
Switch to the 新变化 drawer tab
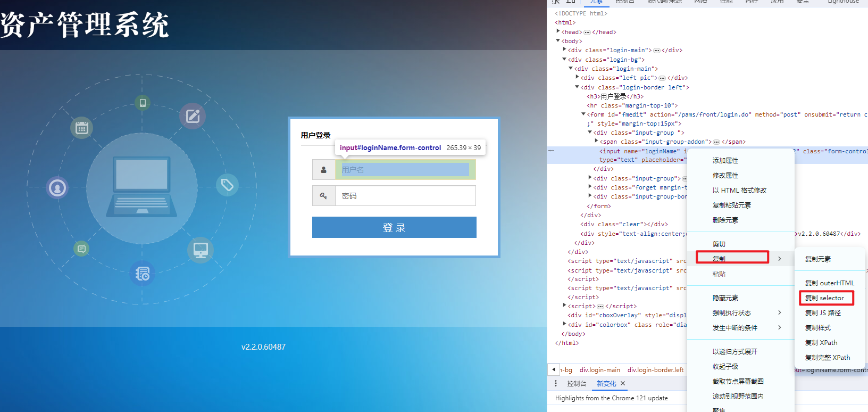[x=606, y=383]
